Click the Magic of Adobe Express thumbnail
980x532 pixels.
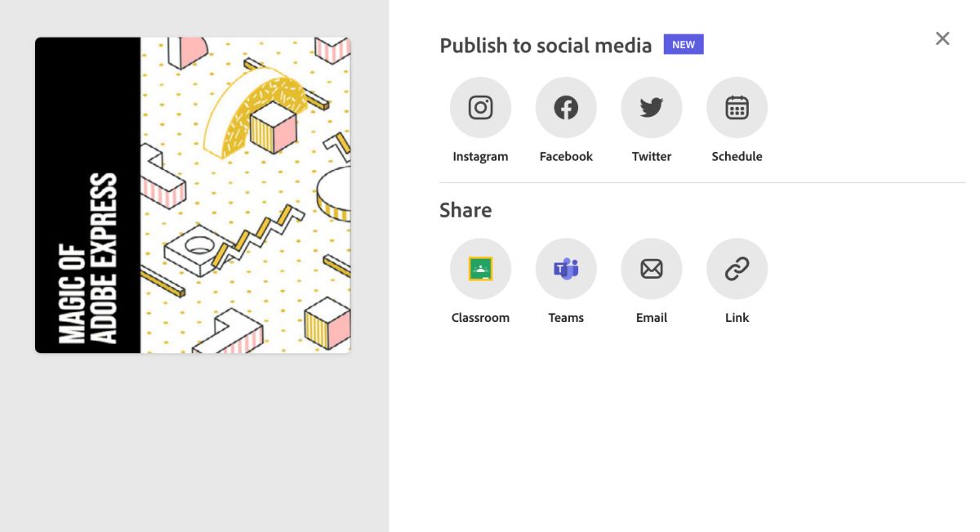(x=193, y=195)
